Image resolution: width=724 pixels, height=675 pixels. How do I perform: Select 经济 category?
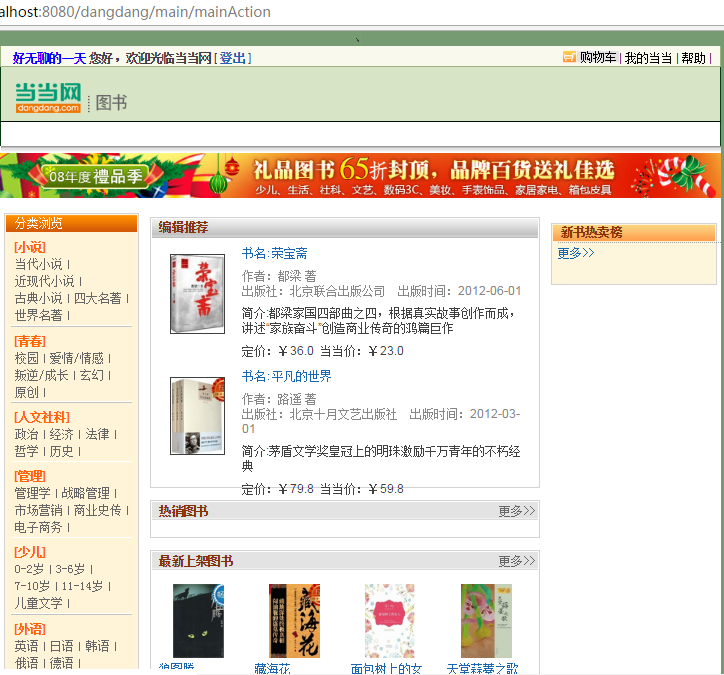[x=61, y=434]
